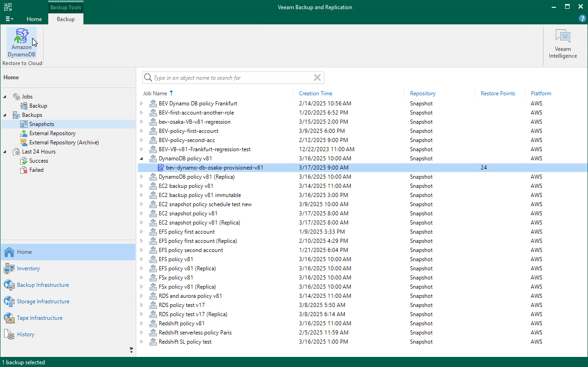Screen dimensions: 588x367
Task: Select Backup under Jobs in tree
Action: click(38, 106)
